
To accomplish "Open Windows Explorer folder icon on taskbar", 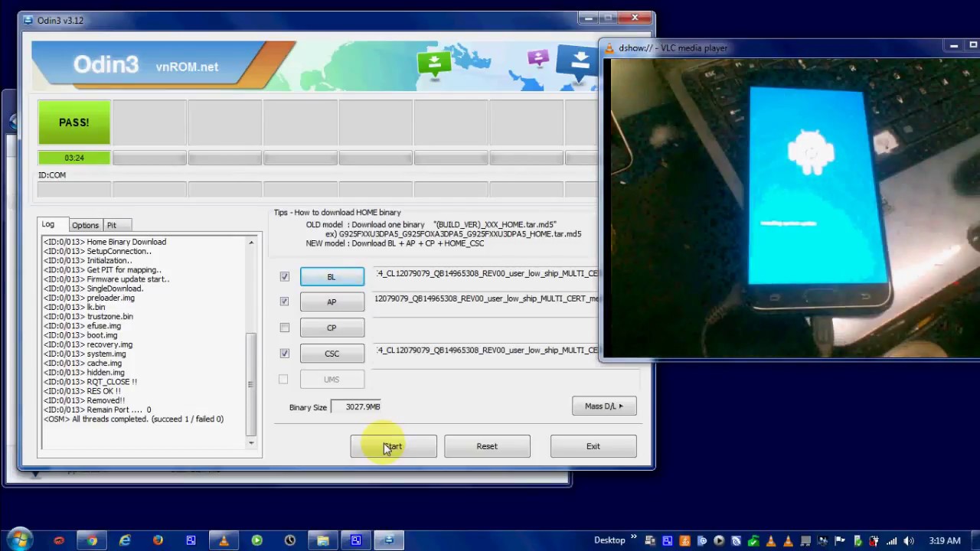I will (323, 541).
